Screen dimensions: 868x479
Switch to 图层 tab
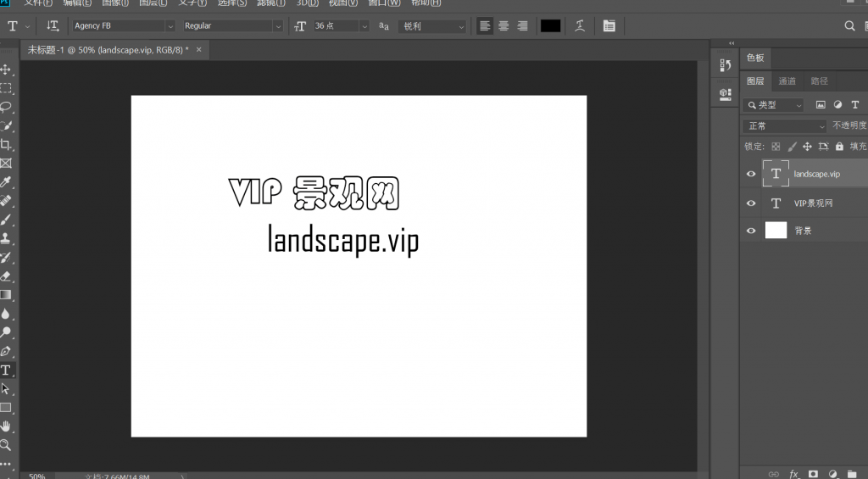tap(755, 81)
